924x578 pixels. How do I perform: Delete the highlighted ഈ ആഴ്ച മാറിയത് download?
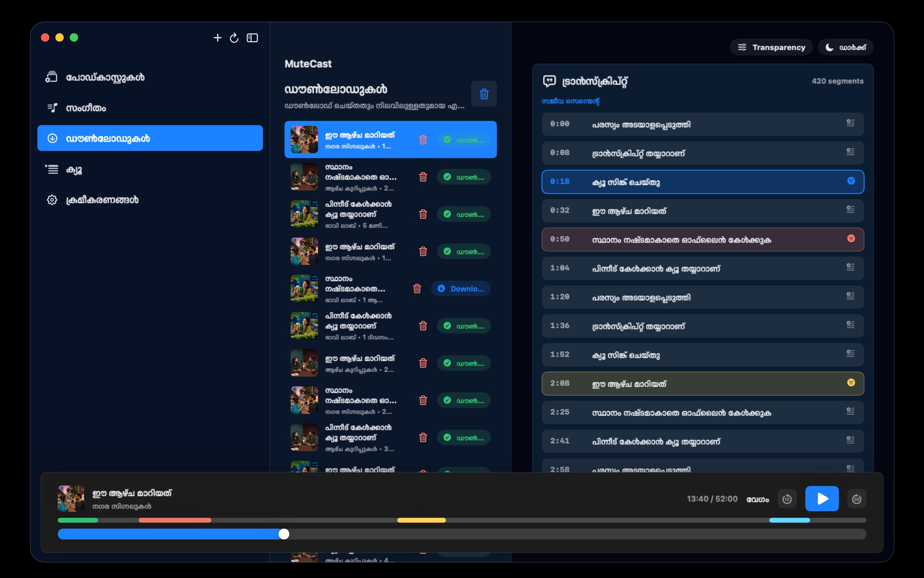coord(423,140)
